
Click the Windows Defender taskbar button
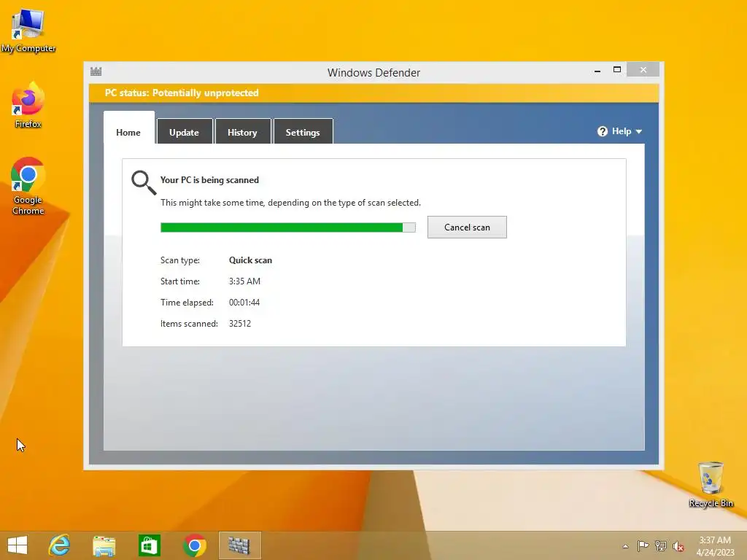point(239,545)
